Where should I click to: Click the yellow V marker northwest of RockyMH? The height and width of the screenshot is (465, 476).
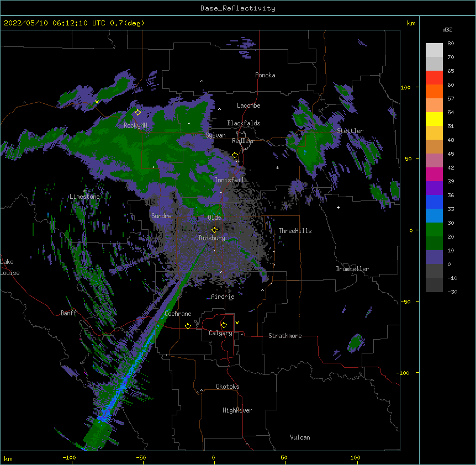(x=97, y=102)
